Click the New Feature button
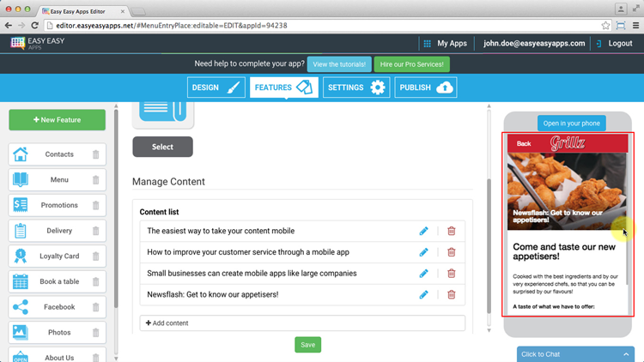644x362 pixels. (x=57, y=120)
